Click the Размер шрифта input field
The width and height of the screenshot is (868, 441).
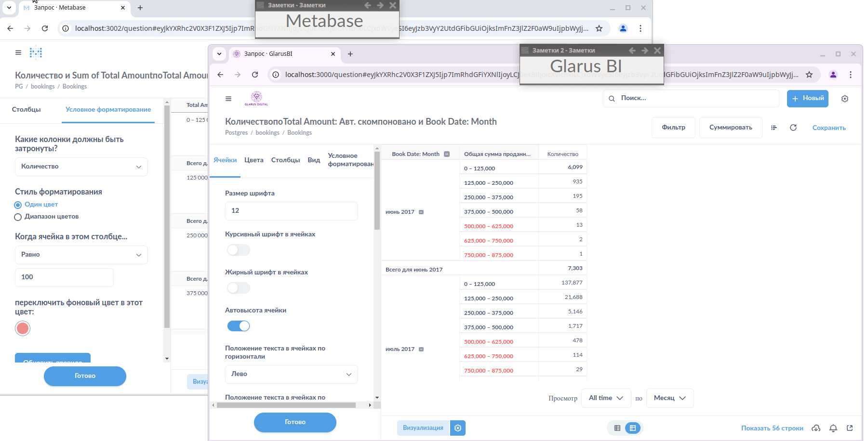click(x=291, y=211)
